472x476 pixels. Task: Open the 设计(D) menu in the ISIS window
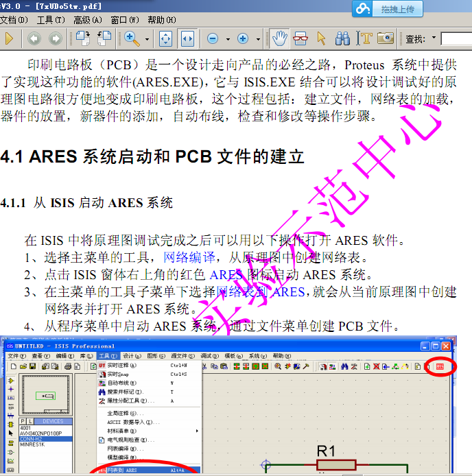coord(132,355)
